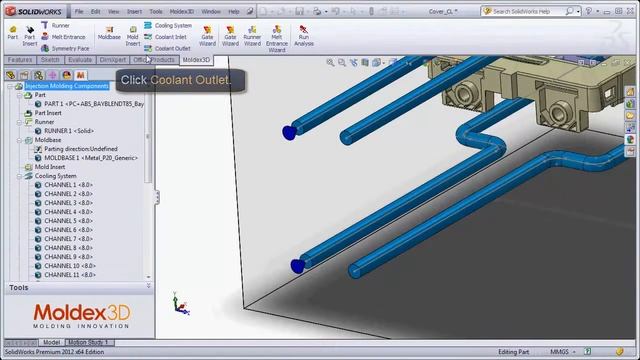
Task: Open the DisplayManager tab icon
Action: pyautogui.click(x=67, y=75)
